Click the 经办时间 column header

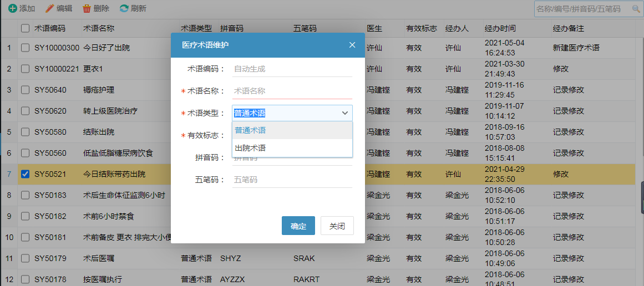coord(500,28)
